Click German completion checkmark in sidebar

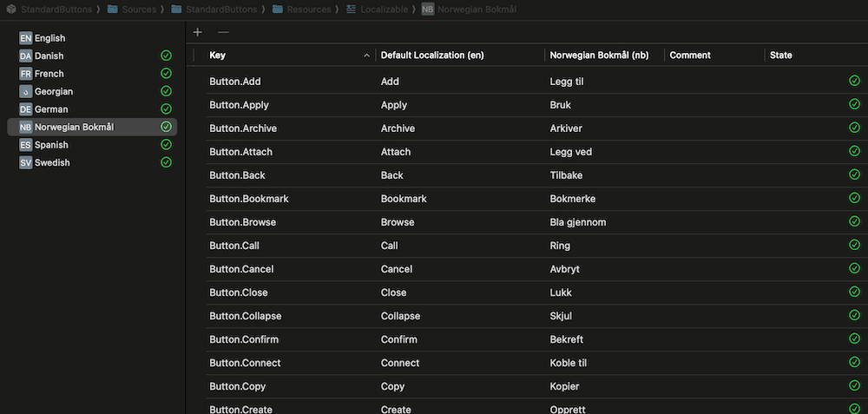coord(166,108)
